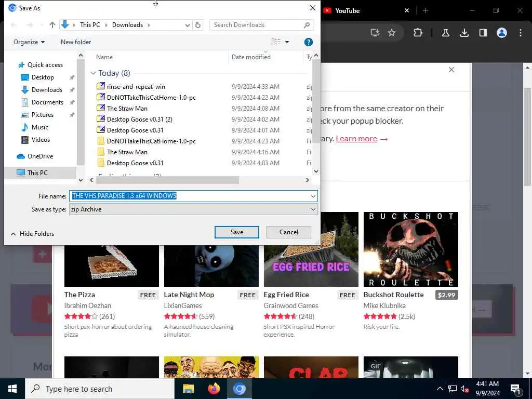Click the Save button

point(237,232)
